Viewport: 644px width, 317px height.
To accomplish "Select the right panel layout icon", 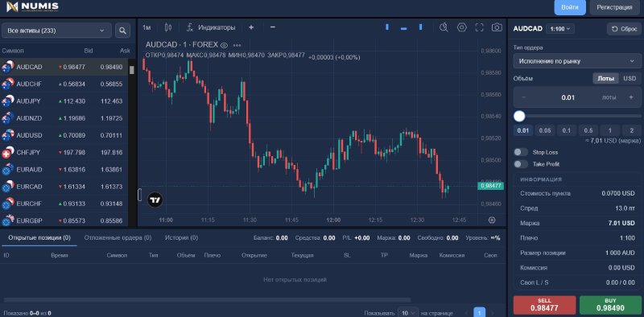I will click(x=420, y=27).
